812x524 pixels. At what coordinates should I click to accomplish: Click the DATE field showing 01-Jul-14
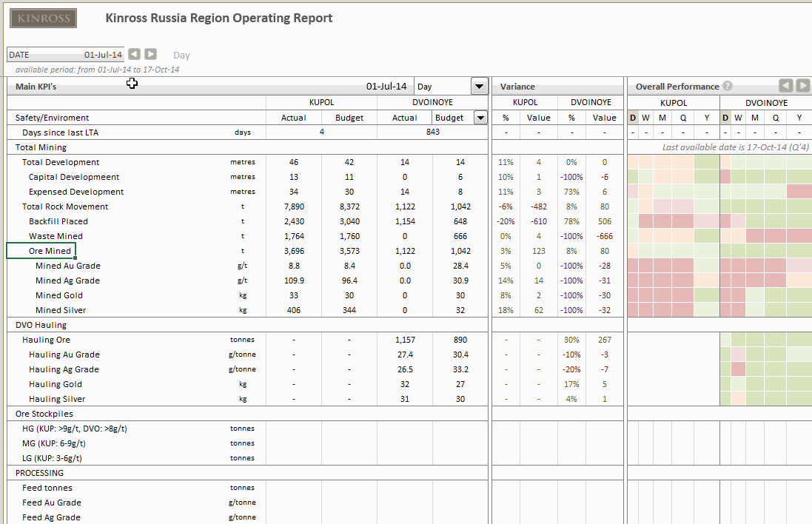(65, 55)
